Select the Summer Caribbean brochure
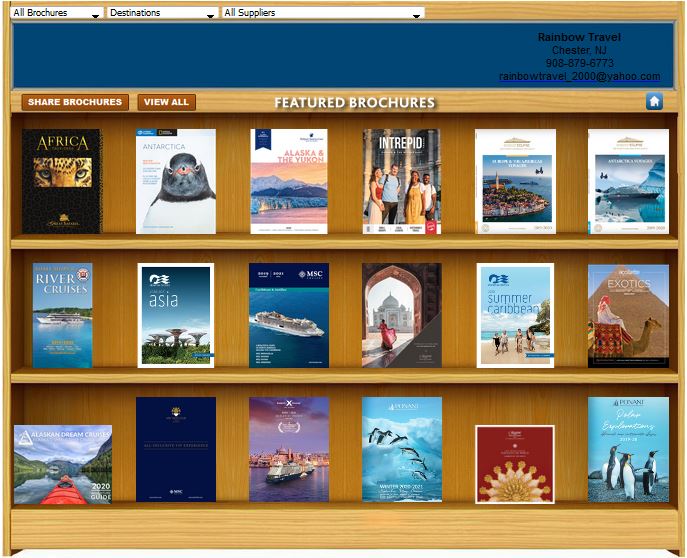This screenshot has width=687, height=558. coord(514,315)
